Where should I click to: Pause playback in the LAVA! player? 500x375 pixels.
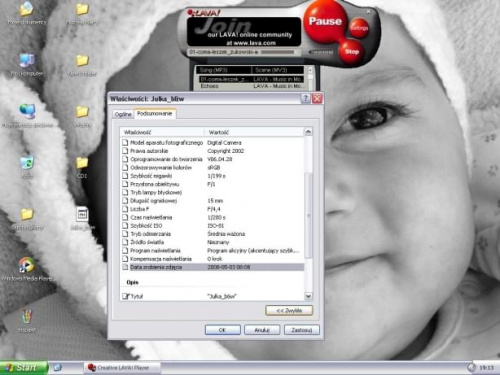click(325, 21)
